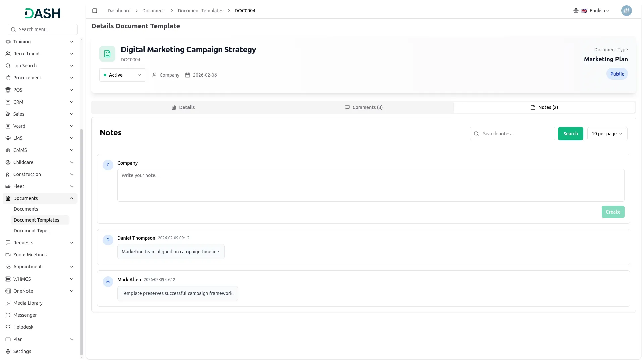644x362 pixels.
Task: Click the sidebar collapse panel icon
Action: pos(95,11)
